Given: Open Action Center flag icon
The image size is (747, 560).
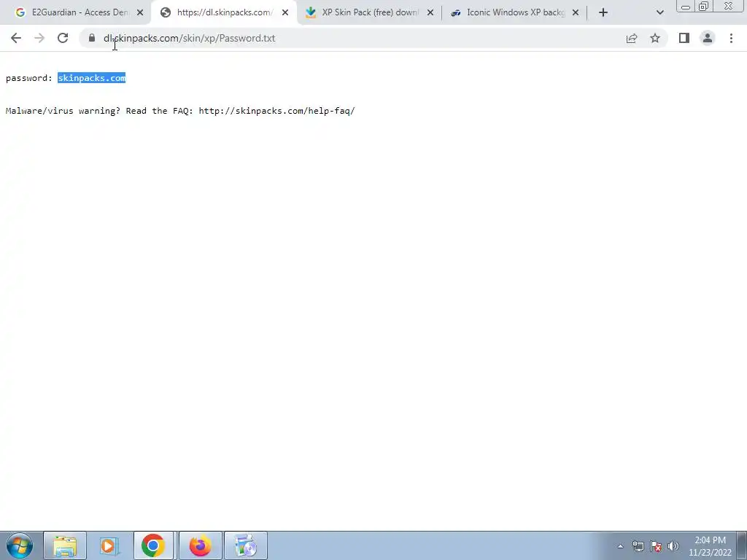Looking at the screenshot, I should (x=656, y=547).
